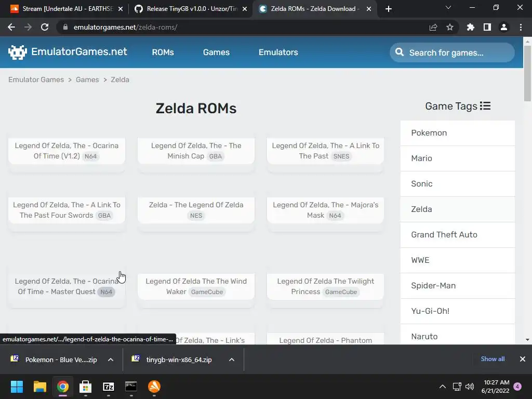Close the TinyGB GitHub release tab

pos(245,9)
